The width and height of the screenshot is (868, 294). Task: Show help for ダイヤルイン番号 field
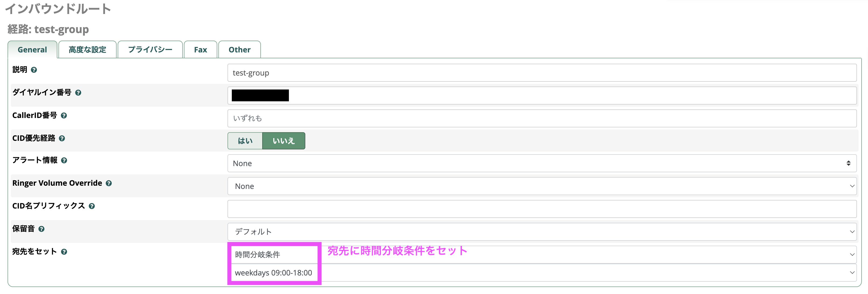78,93
